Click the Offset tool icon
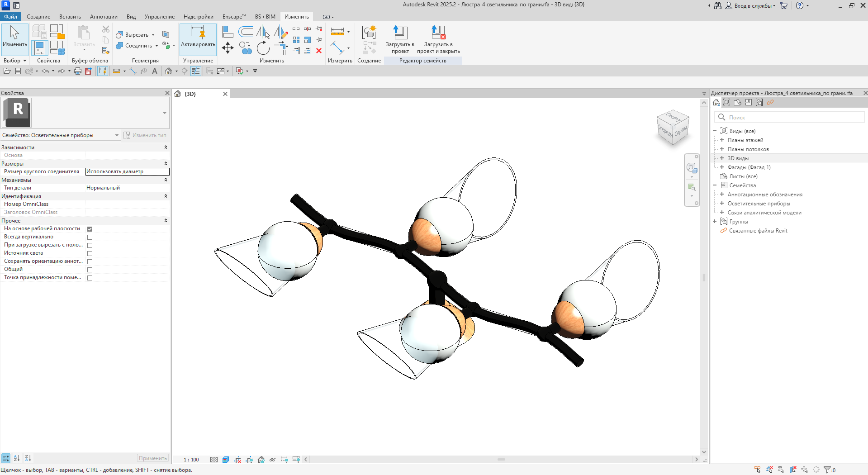Screen dimensions: 868x475 click(246, 32)
